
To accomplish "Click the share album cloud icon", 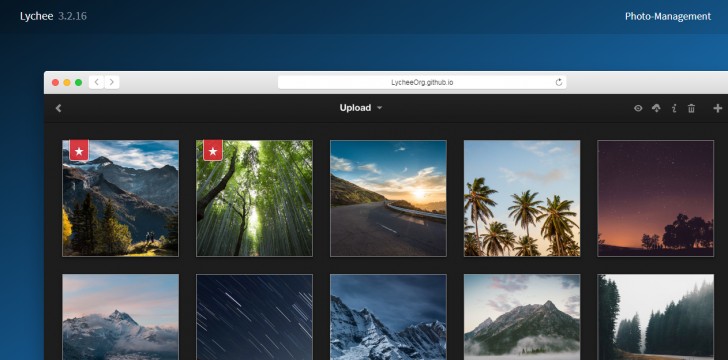I will [x=656, y=108].
